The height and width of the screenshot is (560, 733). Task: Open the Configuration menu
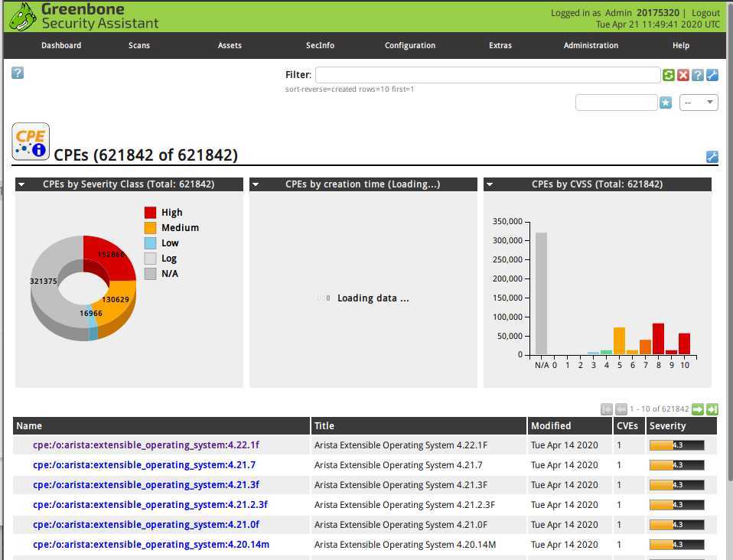click(x=410, y=45)
